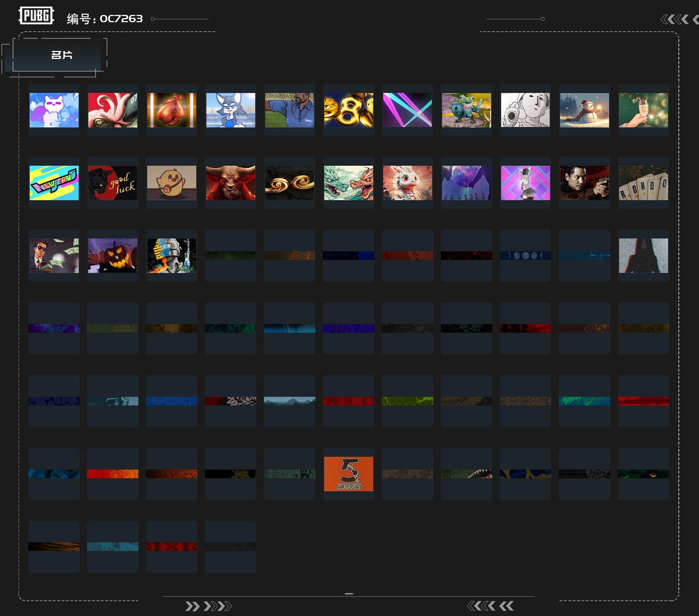Click the bottom left-pointing chevron arrows
The width and height of the screenshot is (699, 616).
click(x=490, y=606)
